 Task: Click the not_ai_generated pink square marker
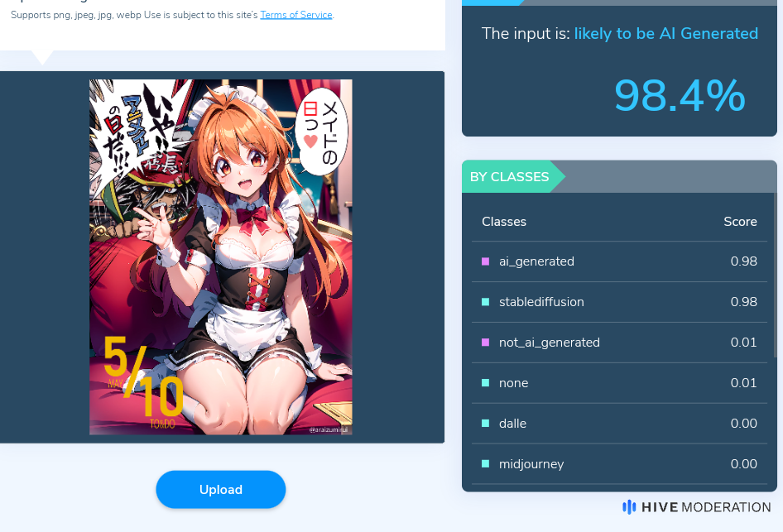click(485, 343)
